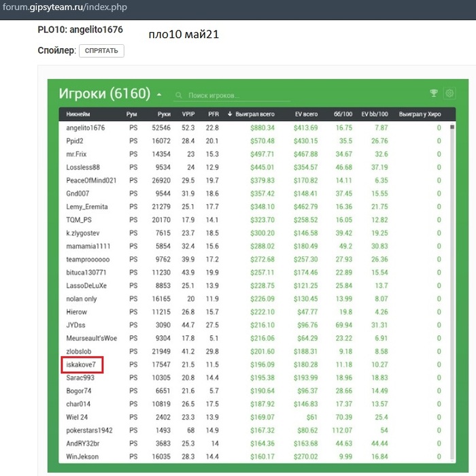The width and height of the screenshot is (476, 476).
Task: Click the PLO10: angelito1676 heading
Action: point(80,29)
